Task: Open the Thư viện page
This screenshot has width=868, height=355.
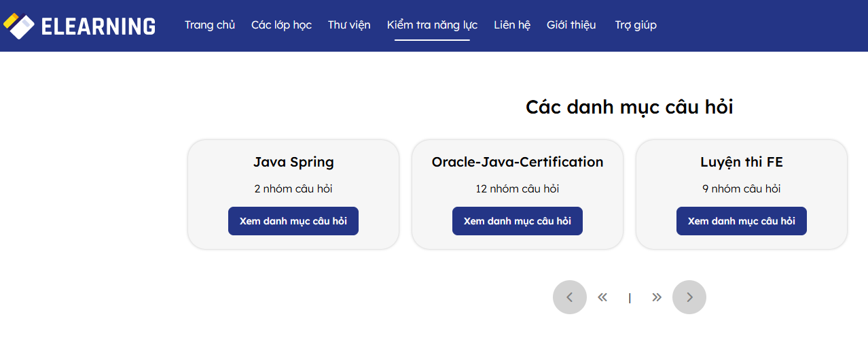Action: [349, 25]
